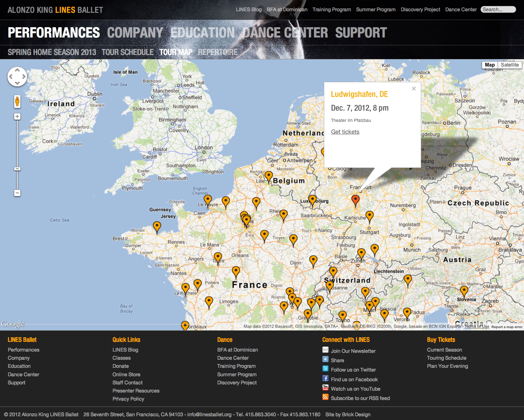Open Plan Your Evening footer link
This screenshot has height=420, width=524.
(447, 366)
